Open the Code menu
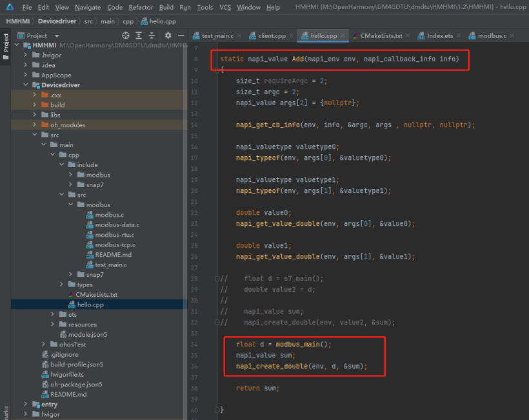The height and width of the screenshot is (420, 529). point(115,7)
